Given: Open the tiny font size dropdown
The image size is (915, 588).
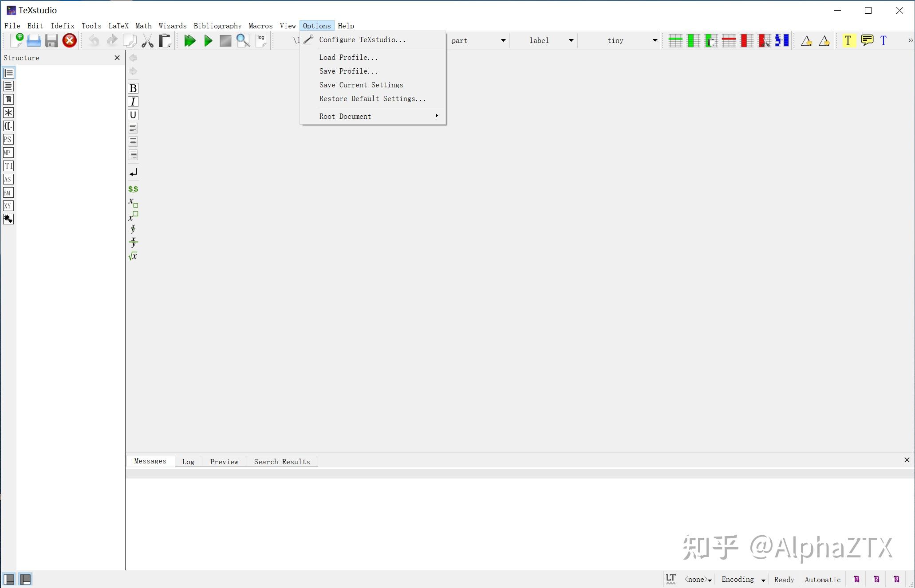Looking at the screenshot, I should click(655, 40).
